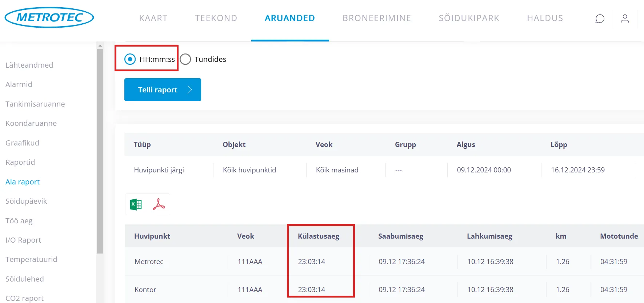Export report as PDF document
Viewport: 644px width, 303px height.
coord(159,204)
